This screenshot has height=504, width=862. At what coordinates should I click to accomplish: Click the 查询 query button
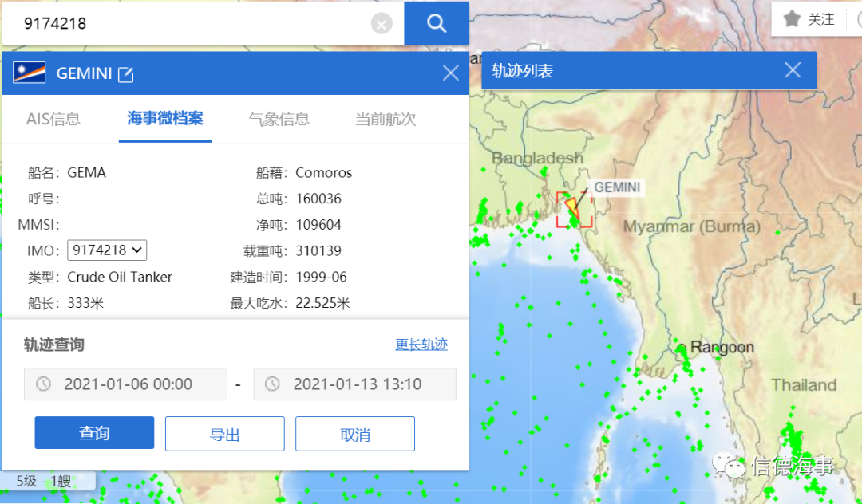94,433
